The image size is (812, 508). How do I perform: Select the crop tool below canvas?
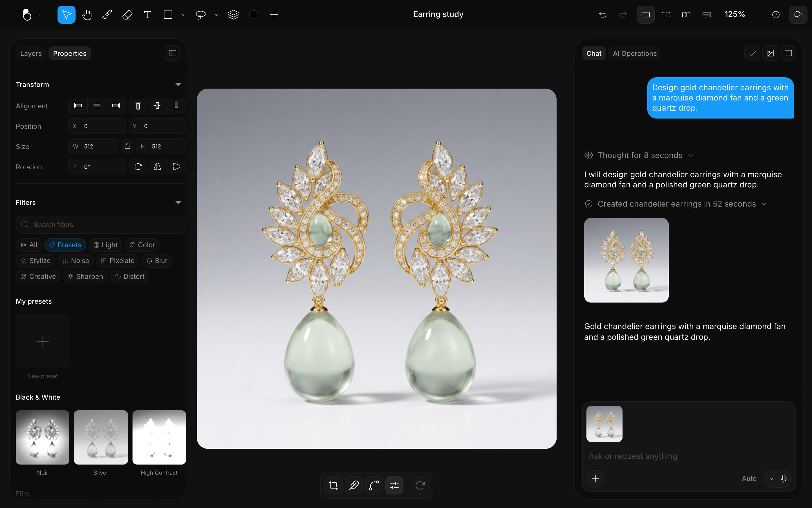(x=334, y=485)
